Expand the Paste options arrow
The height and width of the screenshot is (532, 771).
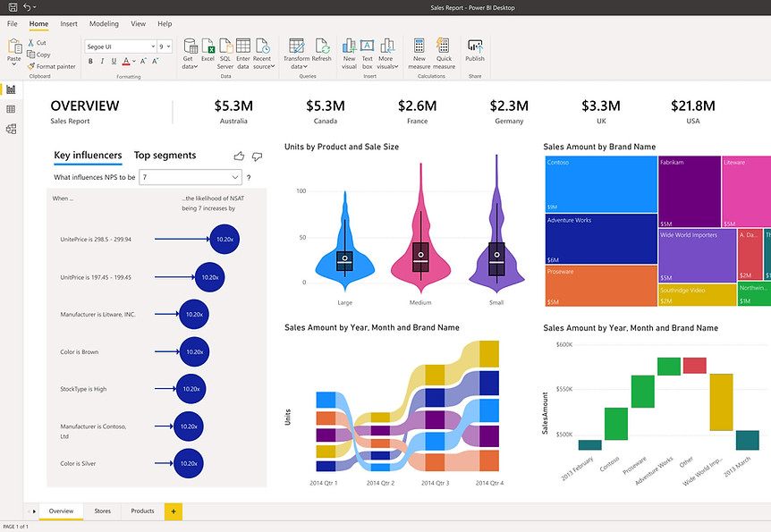click(x=13, y=65)
